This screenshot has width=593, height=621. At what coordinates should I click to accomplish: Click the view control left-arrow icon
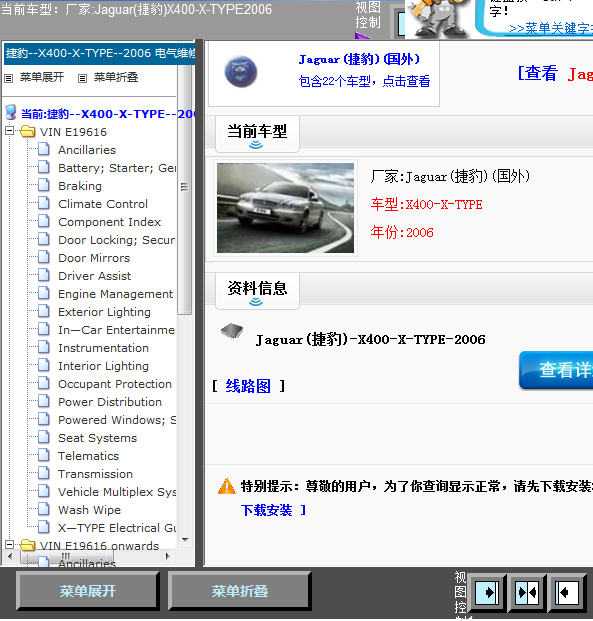click(566, 592)
